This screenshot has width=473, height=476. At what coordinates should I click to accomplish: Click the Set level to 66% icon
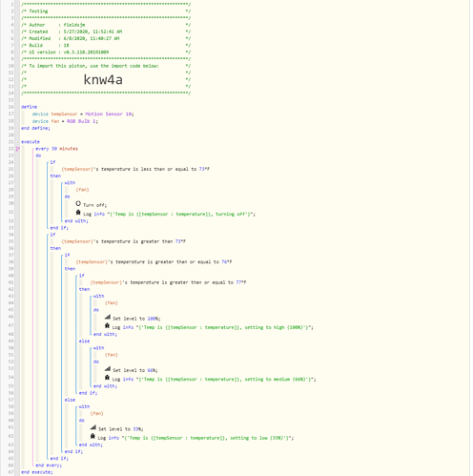[108, 369]
